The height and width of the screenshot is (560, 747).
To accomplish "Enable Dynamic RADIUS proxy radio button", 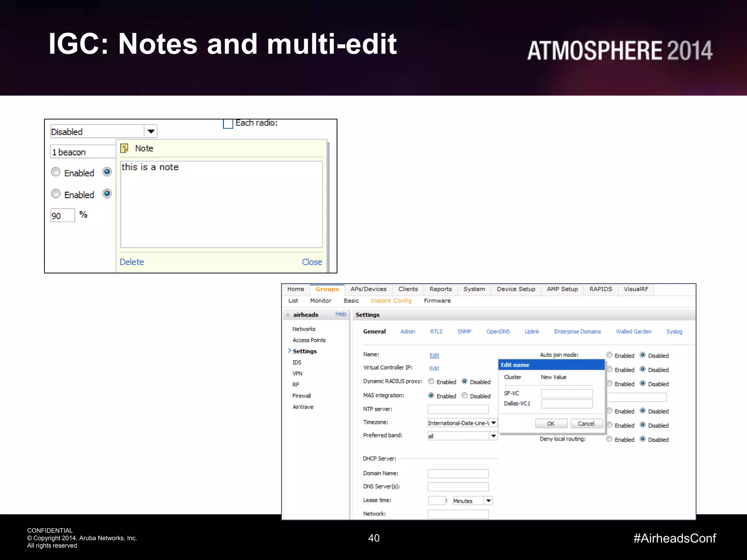I will click(431, 381).
